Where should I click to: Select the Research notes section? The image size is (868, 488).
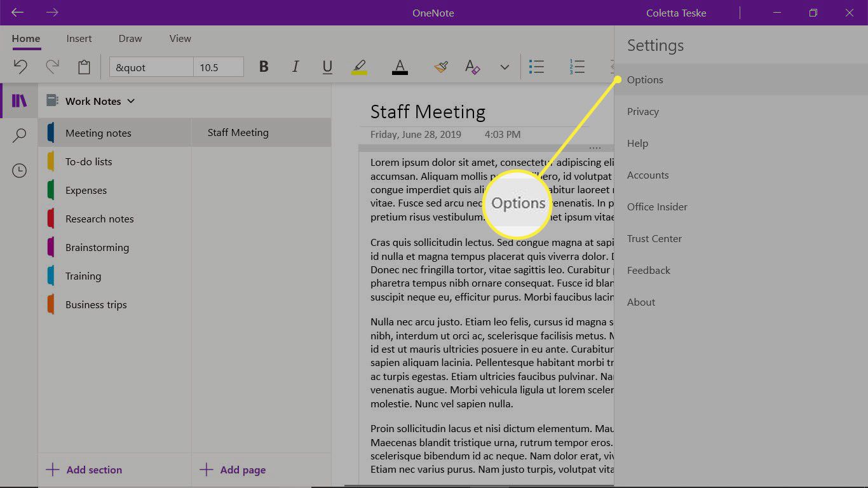click(114, 219)
